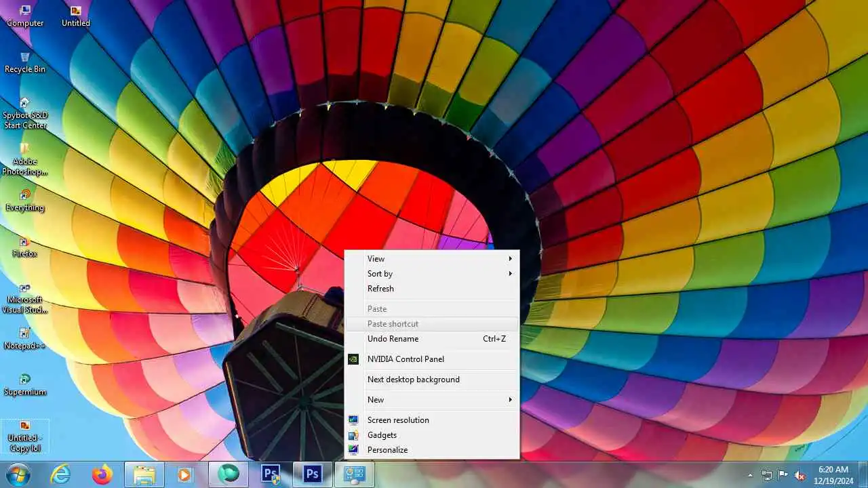
Task: Choose Personalize from the context menu
Action: (x=432, y=450)
